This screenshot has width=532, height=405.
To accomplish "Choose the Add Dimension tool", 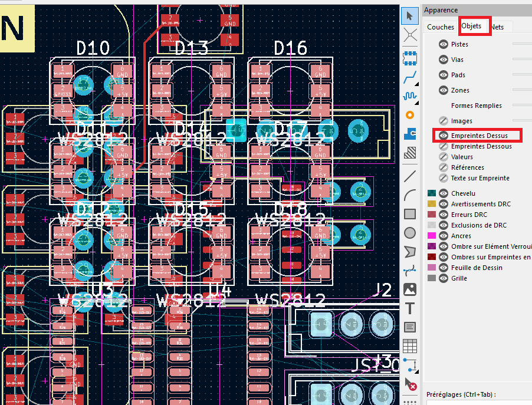I will (x=410, y=366).
